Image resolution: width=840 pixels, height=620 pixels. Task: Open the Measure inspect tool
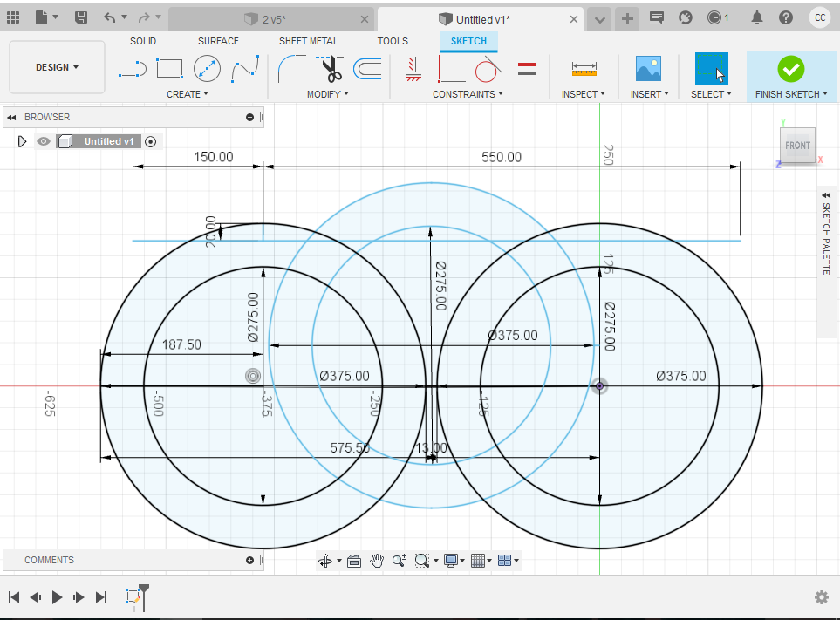584,69
